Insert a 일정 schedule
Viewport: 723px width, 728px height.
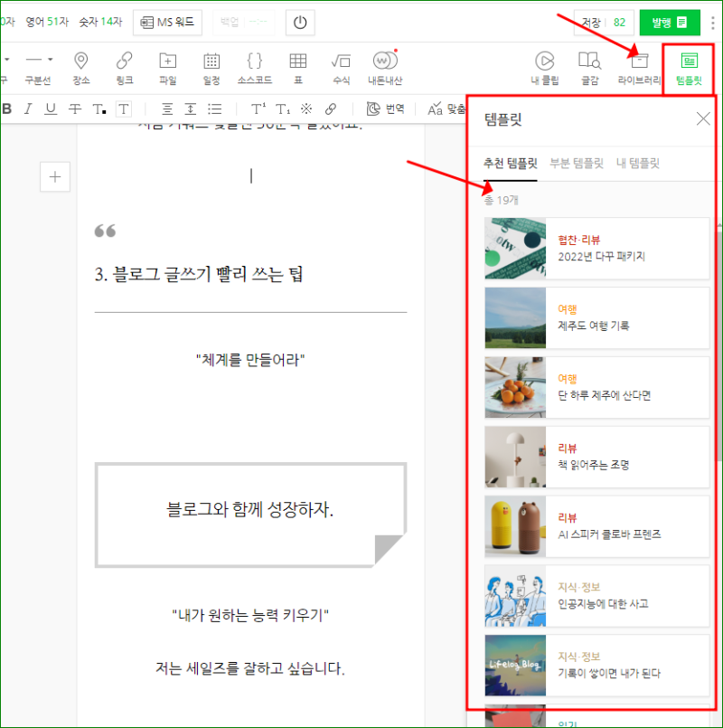tap(211, 68)
